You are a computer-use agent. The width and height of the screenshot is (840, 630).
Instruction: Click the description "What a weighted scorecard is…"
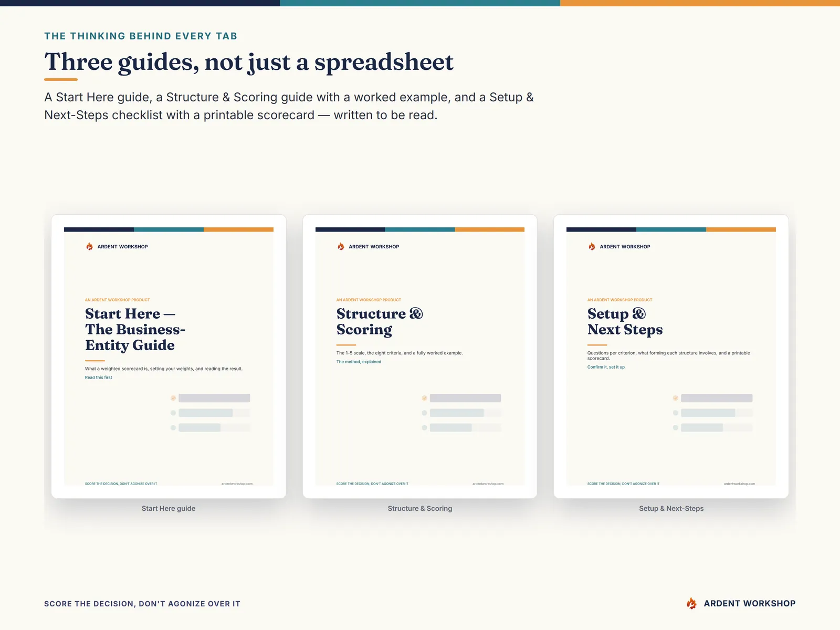(x=164, y=369)
